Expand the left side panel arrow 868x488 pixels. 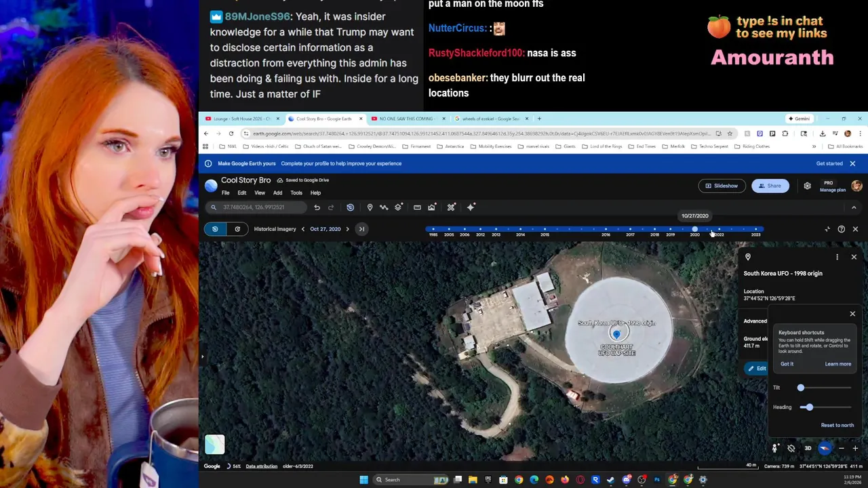click(202, 356)
